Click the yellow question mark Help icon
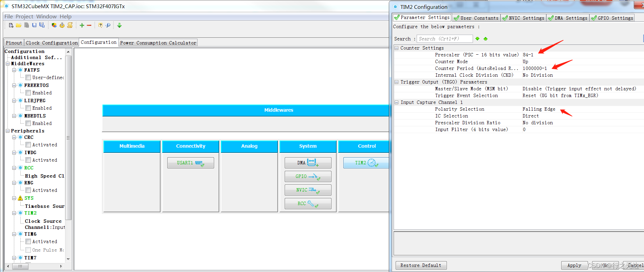The image size is (644, 272). click(x=100, y=25)
